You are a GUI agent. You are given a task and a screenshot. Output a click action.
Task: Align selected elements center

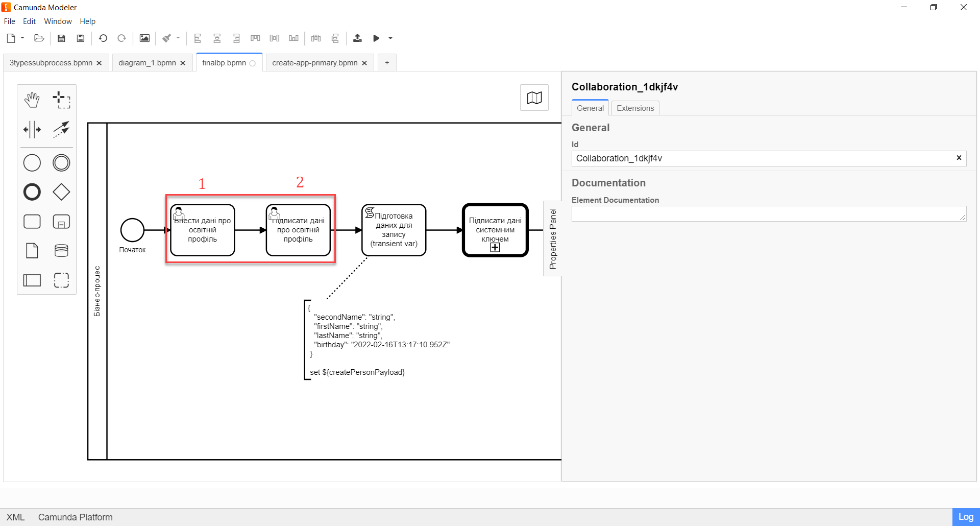point(217,38)
